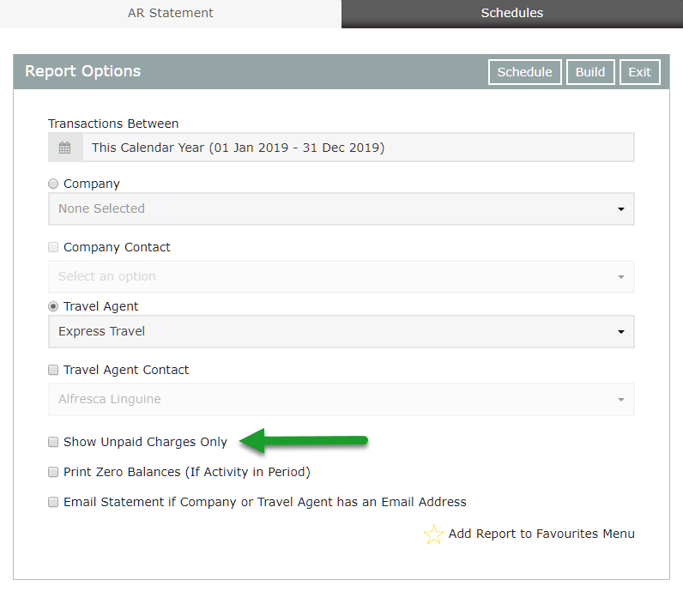This screenshot has width=683, height=616.
Task: Enable Email Statement checkbox
Action: (x=53, y=502)
